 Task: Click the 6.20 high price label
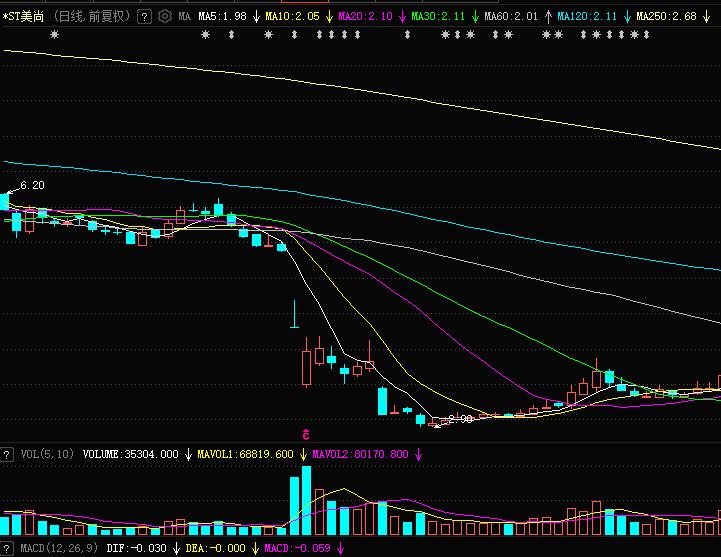point(32,185)
